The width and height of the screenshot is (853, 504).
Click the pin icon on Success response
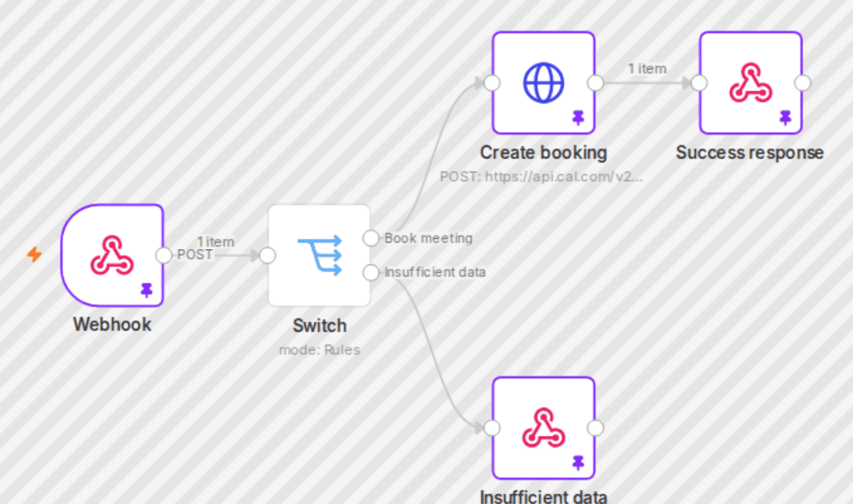click(785, 117)
